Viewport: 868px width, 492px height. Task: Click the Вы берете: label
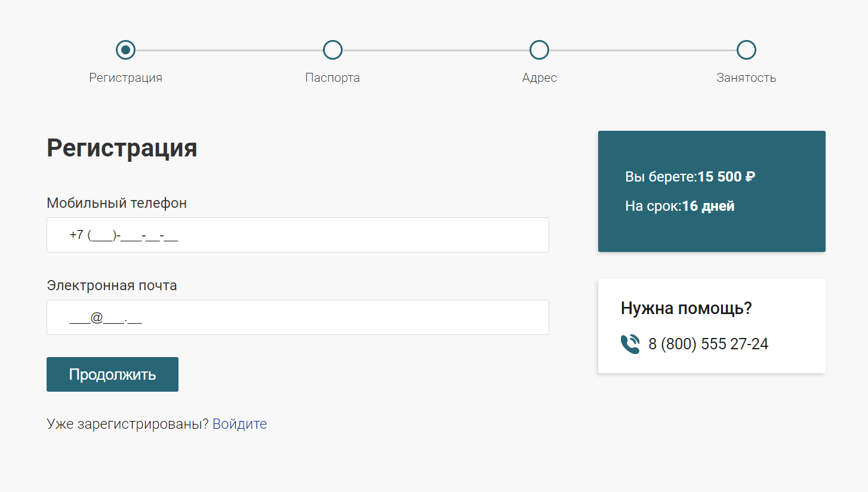pyautogui.click(x=661, y=177)
